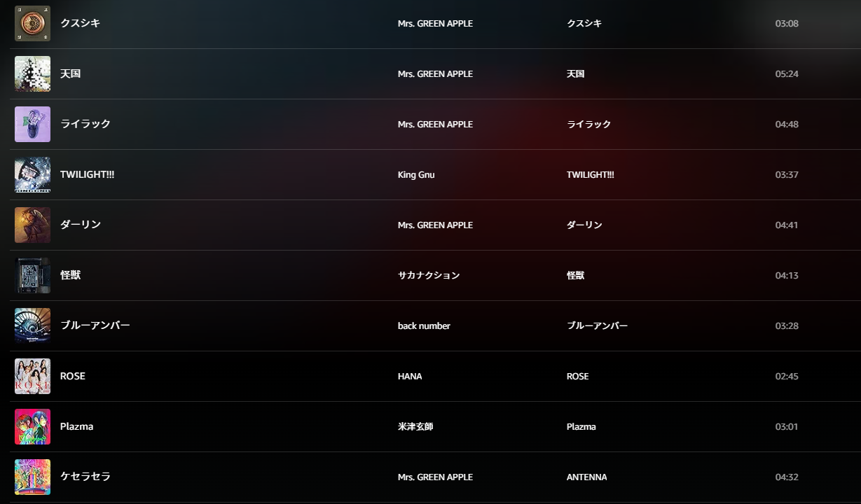The image size is (861, 504).
Task: Open the ブルーアンバー album link
Action: pos(597,325)
